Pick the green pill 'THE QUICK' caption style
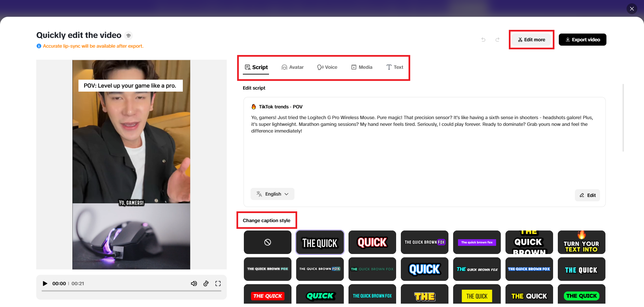The width and height of the screenshot is (644, 307). pos(582,295)
